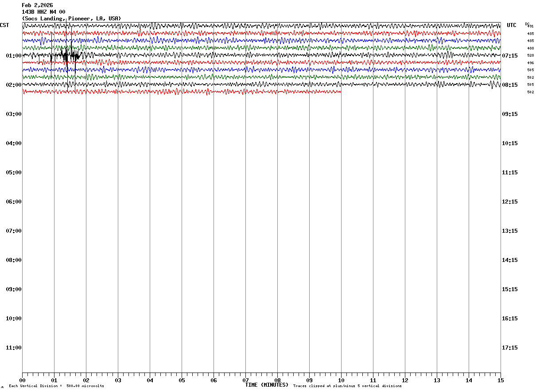Click minute tick label "11" on time axis
Screen dimensions: 536x392
click(x=373, y=380)
